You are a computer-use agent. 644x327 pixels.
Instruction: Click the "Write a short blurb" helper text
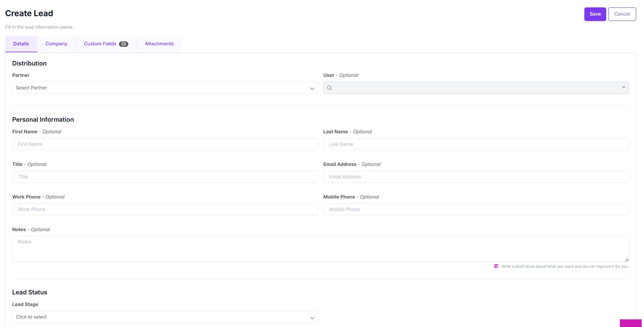point(565,267)
